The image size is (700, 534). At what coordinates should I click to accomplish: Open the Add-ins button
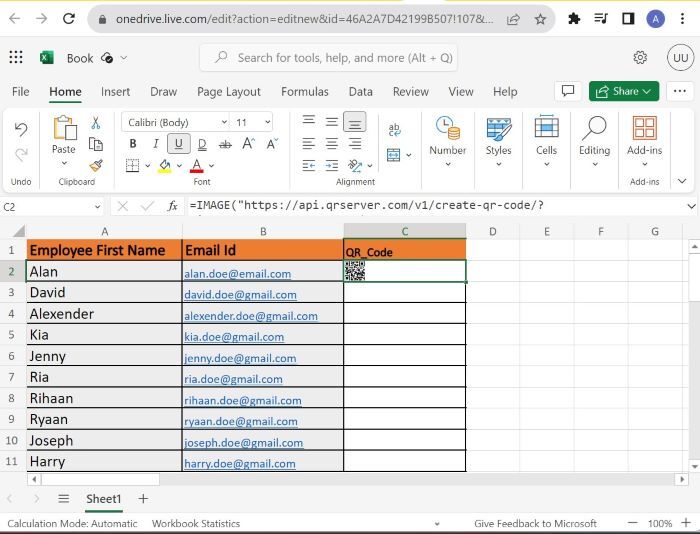(644, 141)
